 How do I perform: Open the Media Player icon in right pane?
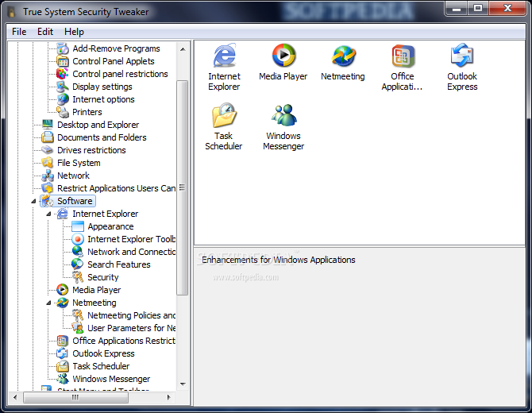click(283, 56)
